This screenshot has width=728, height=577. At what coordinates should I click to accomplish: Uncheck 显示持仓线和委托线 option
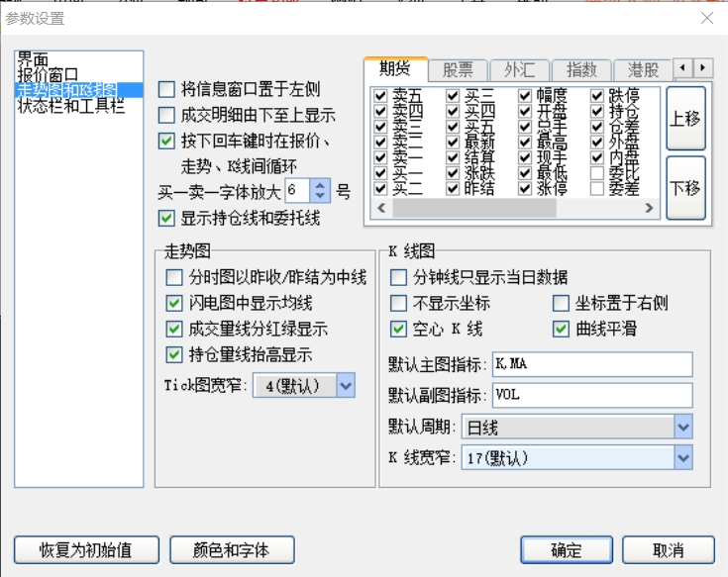(x=166, y=218)
